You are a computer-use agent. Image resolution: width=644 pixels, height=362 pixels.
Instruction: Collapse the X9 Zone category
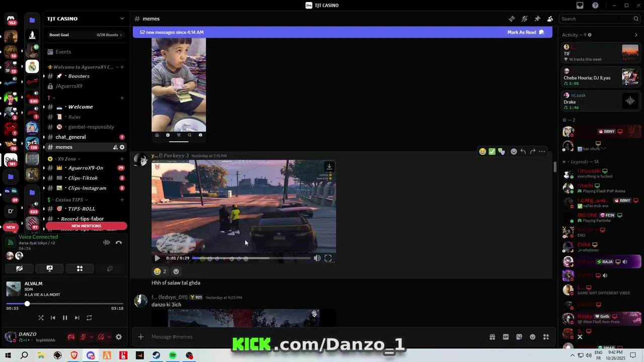click(x=68, y=159)
